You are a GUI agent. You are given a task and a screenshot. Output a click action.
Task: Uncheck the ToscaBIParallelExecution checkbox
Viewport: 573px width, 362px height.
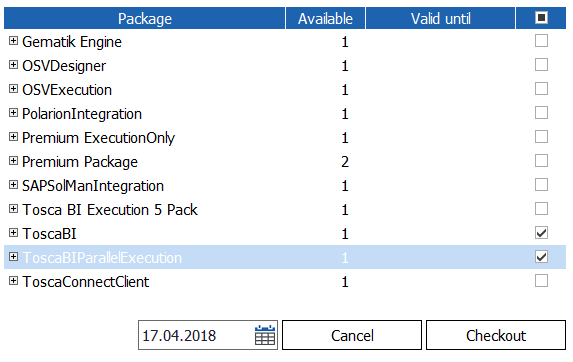[x=541, y=257]
